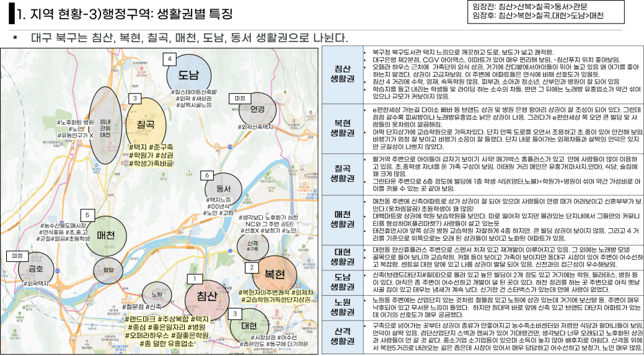
Task: Click the bullet beginning '신축(브랜드대단지#힐테)으로'
Action: [x=505, y=282]
